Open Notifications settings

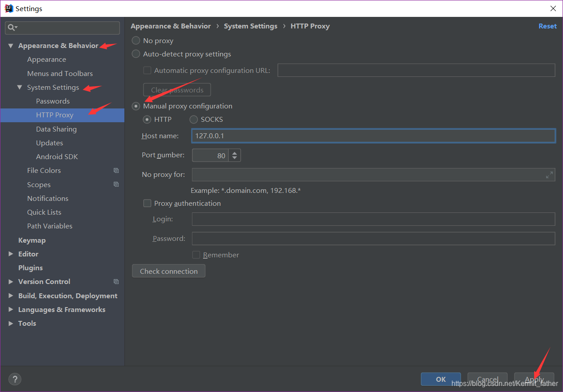(x=48, y=198)
